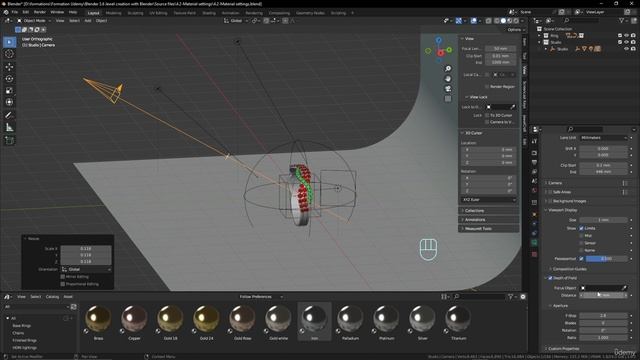Click the rendered shading sphere icon
The image size is (640, 360).
coord(516,20)
